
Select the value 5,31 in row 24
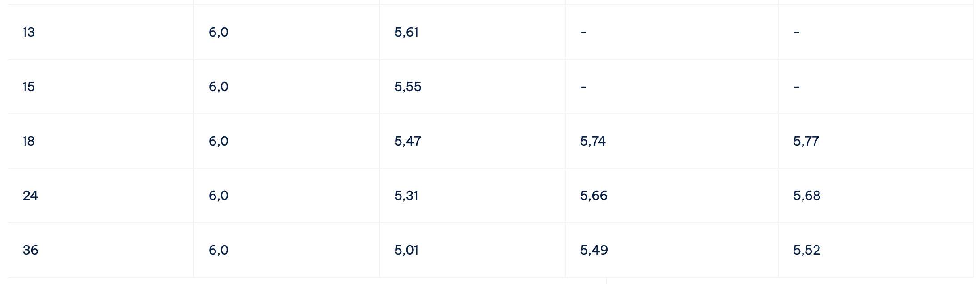point(406,196)
